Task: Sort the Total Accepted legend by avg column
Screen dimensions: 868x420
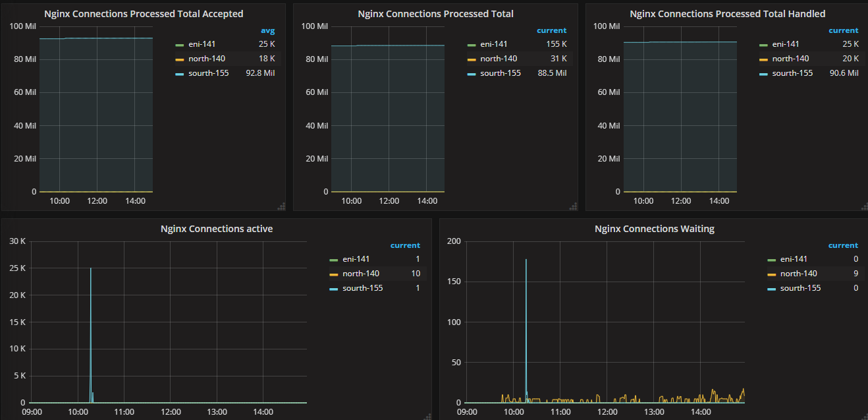Action: (x=268, y=30)
